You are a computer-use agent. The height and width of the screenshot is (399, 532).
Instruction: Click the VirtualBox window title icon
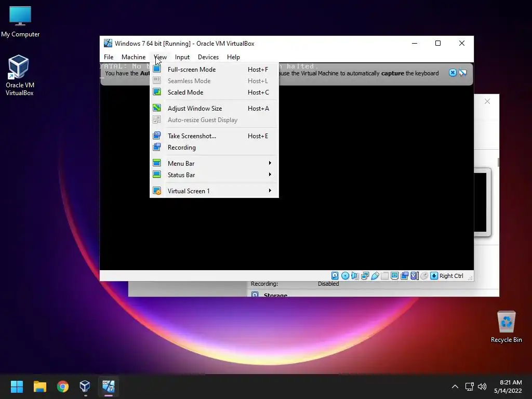[x=108, y=43]
